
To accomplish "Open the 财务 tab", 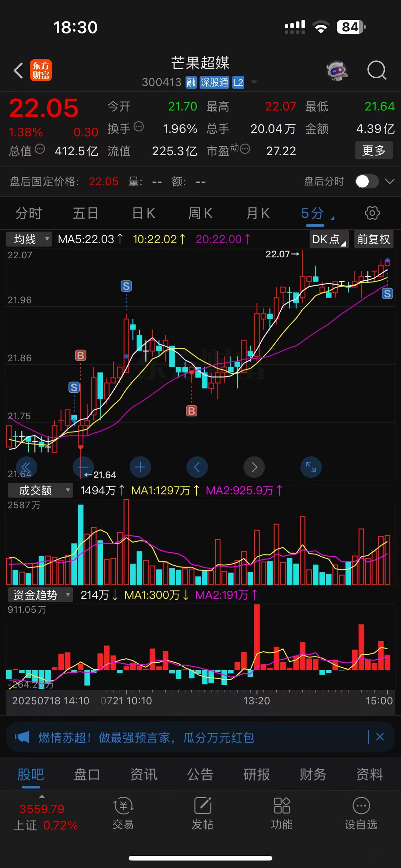I will pyautogui.click(x=313, y=774).
